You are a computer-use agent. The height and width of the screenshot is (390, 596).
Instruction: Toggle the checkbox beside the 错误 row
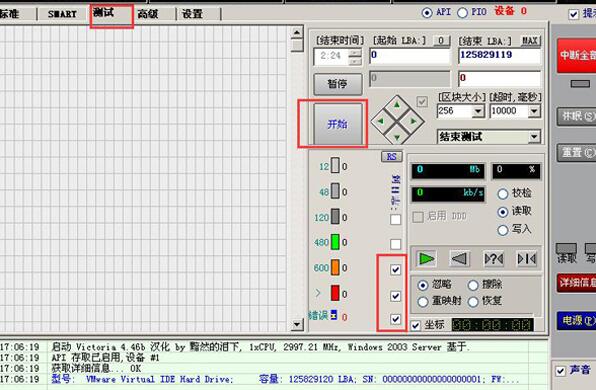(x=395, y=319)
